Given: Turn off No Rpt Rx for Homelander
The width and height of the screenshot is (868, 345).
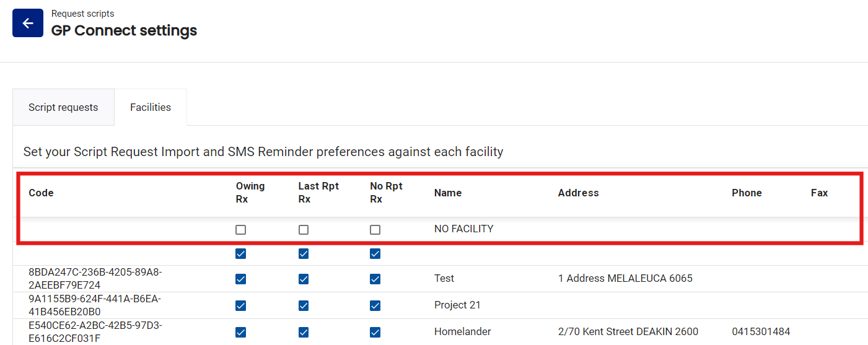Looking at the screenshot, I should coord(375,333).
